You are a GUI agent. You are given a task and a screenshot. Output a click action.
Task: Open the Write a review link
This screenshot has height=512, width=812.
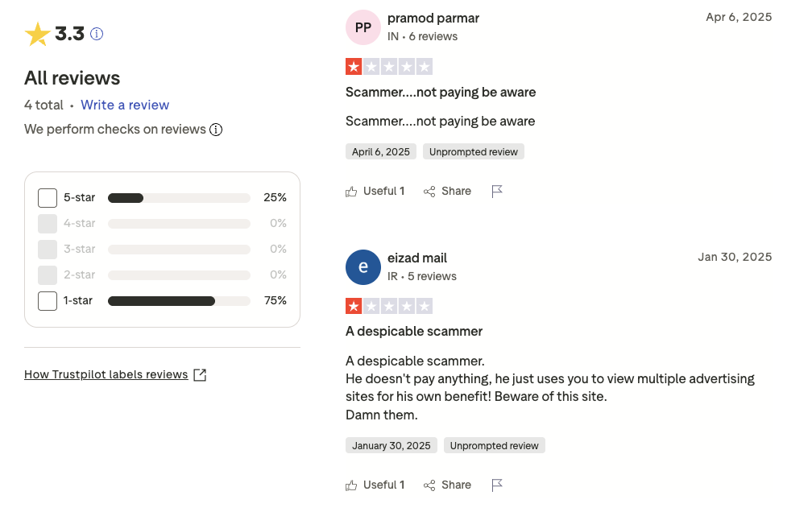[125, 105]
